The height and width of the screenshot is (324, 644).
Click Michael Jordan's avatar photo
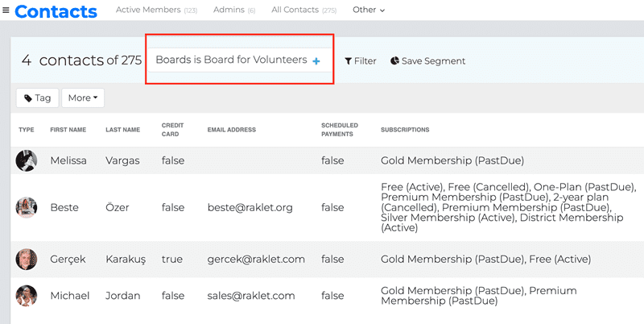point(27,296)
